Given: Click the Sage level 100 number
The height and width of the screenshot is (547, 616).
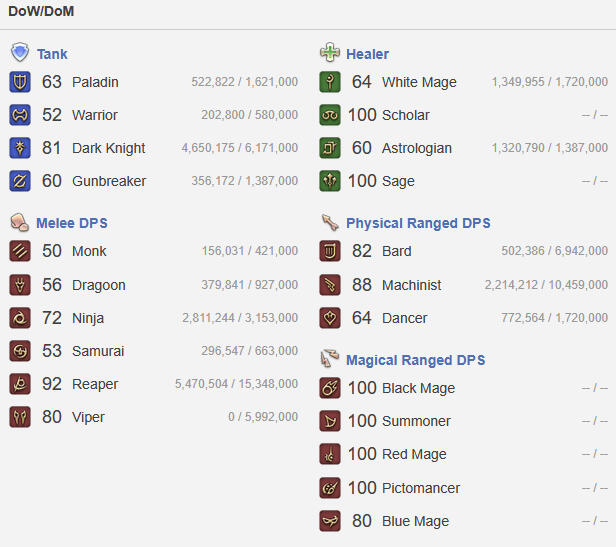Looking at the screenshot, I should [362, 181].
